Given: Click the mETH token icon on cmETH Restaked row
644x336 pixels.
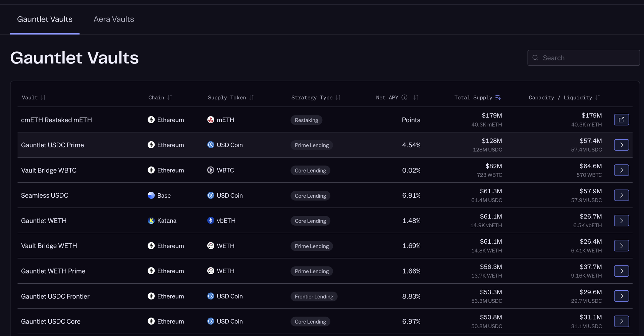Looking at the screenshot, I should pos(211,119).
